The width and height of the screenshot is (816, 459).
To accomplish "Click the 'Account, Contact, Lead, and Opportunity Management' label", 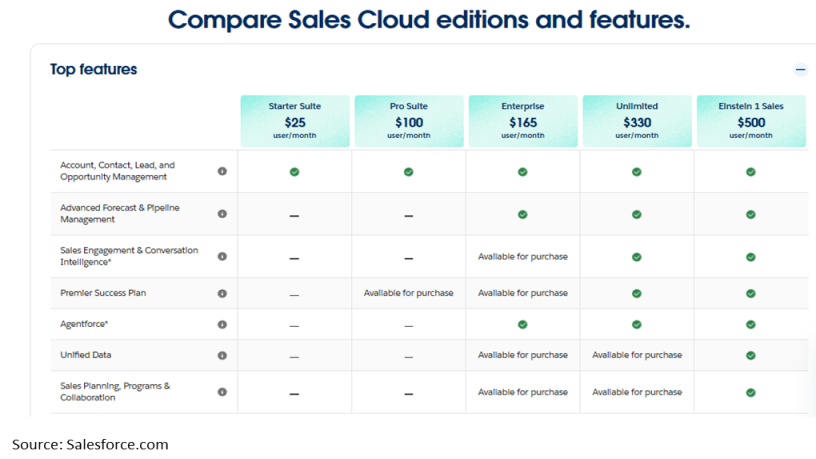I will 118,171.
